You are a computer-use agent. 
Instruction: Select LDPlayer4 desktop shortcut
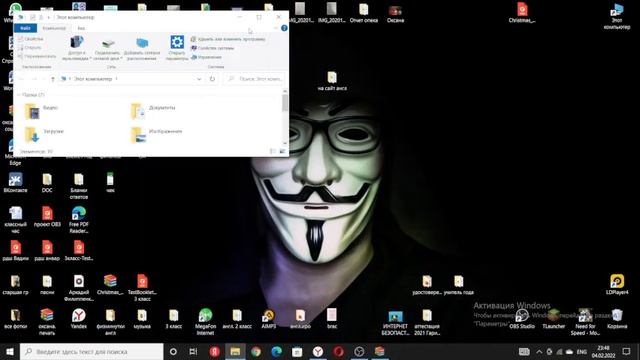[617, 284]
